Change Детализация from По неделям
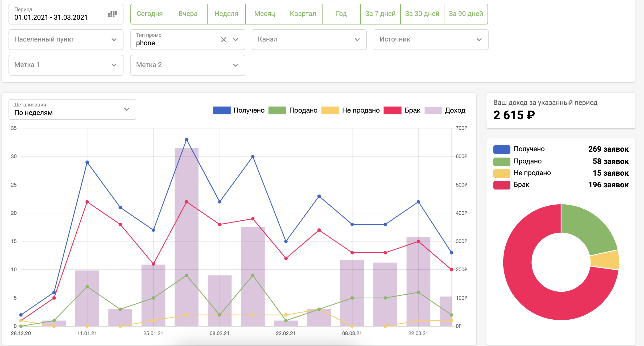 [72, 109]
